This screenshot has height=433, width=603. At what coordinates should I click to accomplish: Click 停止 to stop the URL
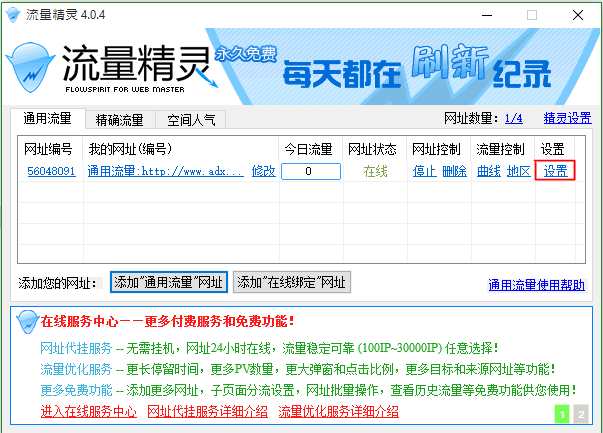point(425,171)
